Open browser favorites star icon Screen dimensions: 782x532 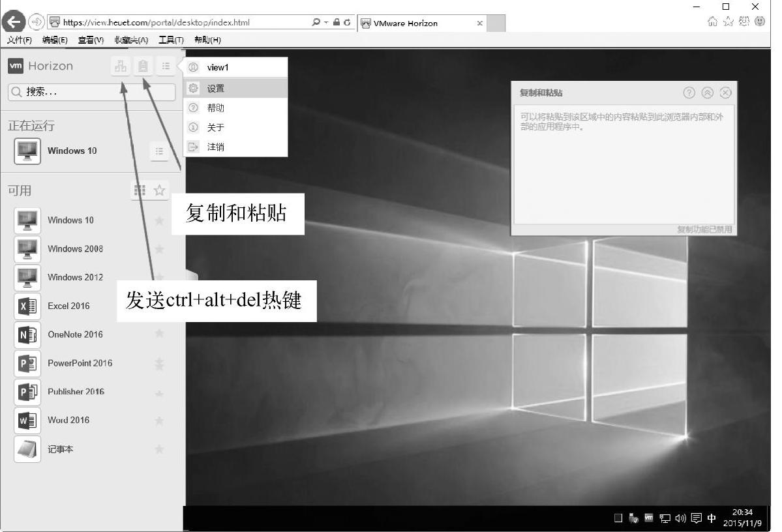coord(728,22)
